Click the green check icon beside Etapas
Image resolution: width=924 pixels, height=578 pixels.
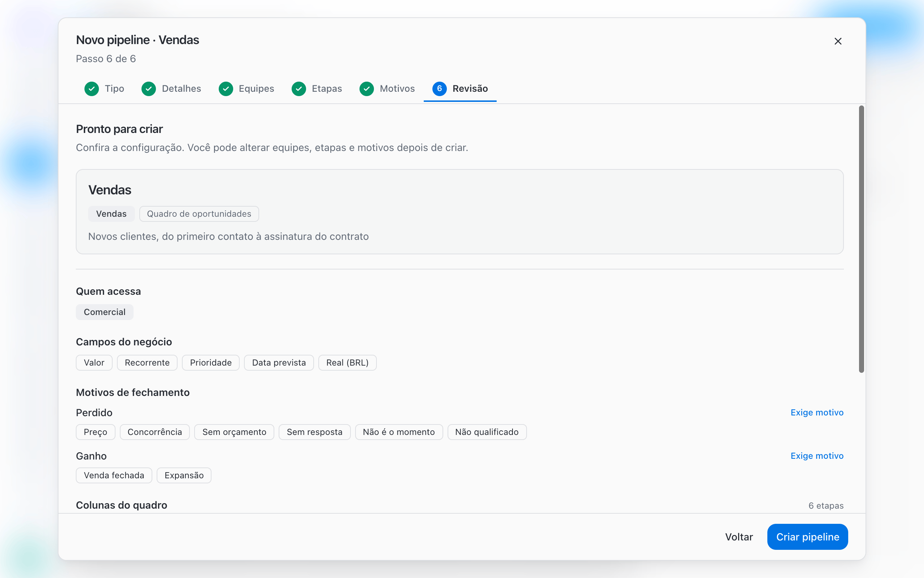coord(298,89)
